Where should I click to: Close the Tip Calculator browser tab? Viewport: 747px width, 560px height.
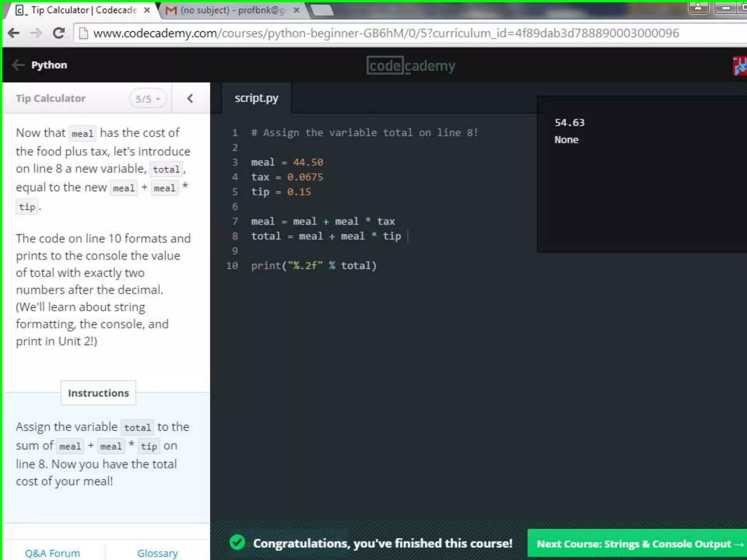147,10
